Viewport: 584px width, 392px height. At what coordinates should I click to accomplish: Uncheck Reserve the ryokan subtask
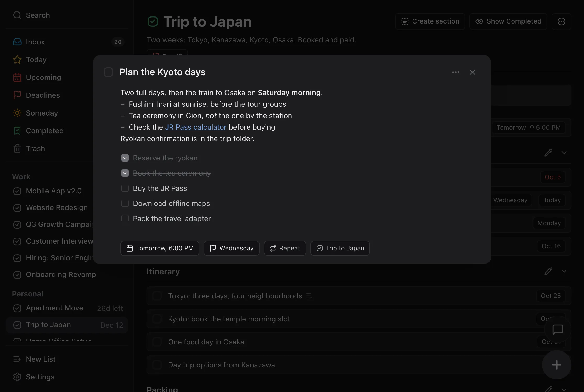(x=125, y=158)
